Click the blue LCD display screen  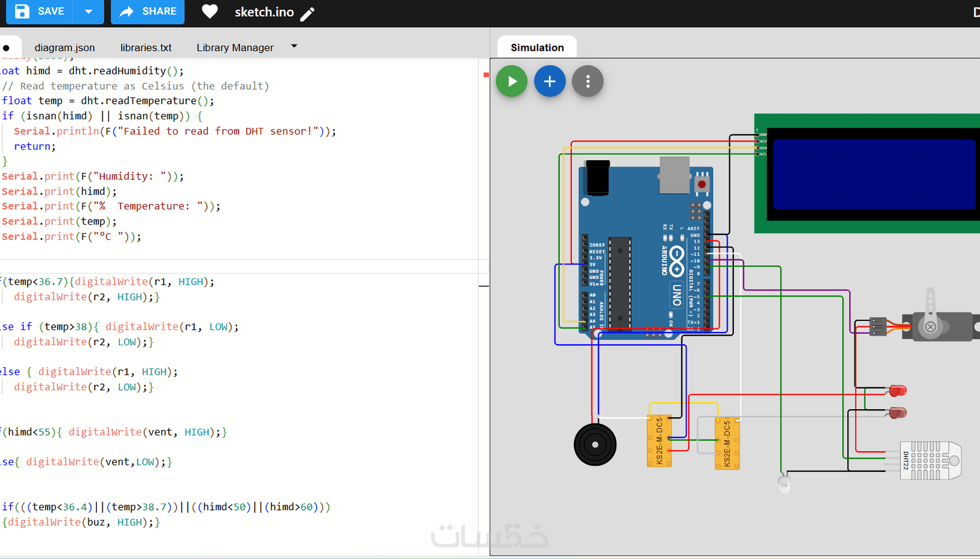[873, 173]
